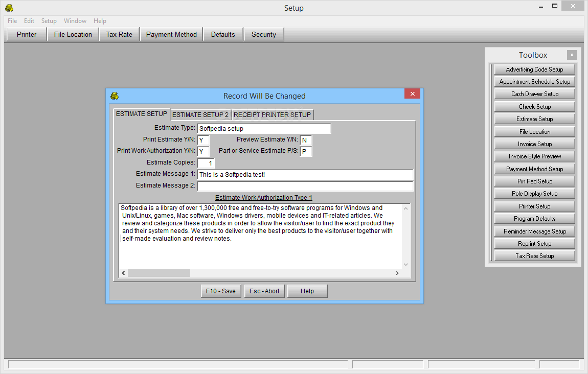Viewport: 588px width, 374px height.
Task: Open Reminder Message Setup from Toolbox
Action: pos(534,231)
